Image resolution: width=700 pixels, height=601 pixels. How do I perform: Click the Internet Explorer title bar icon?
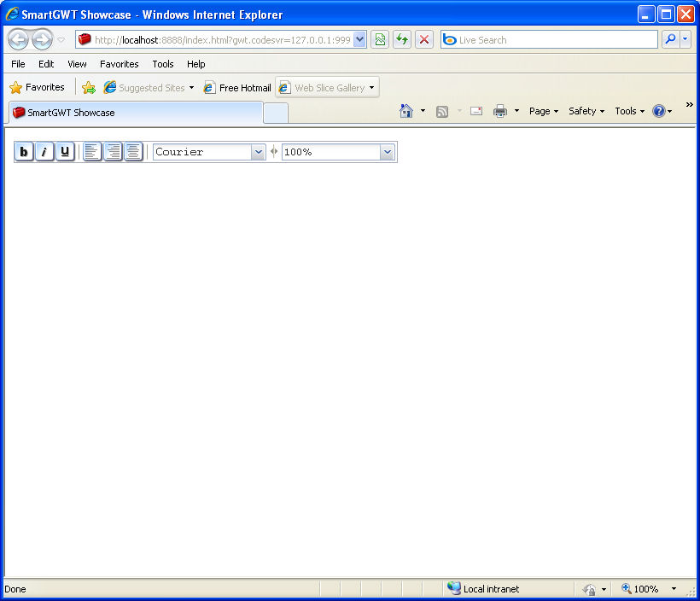12,14
